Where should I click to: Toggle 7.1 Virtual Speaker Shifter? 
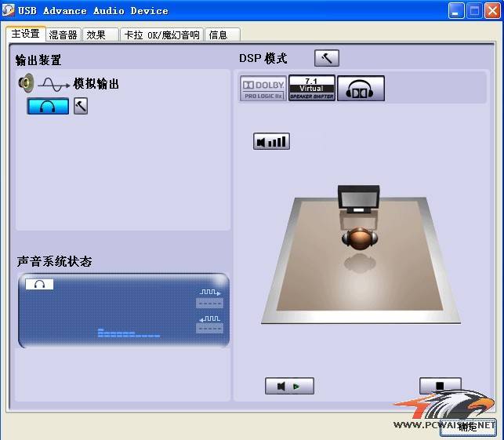[311, 89]
